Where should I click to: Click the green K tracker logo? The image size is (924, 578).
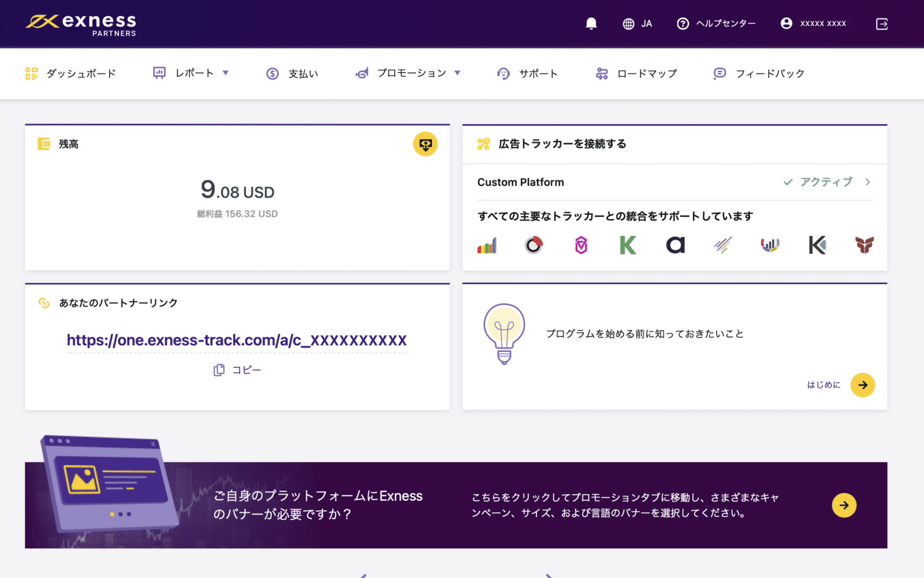pyautogui.click(x=628, y=245)
